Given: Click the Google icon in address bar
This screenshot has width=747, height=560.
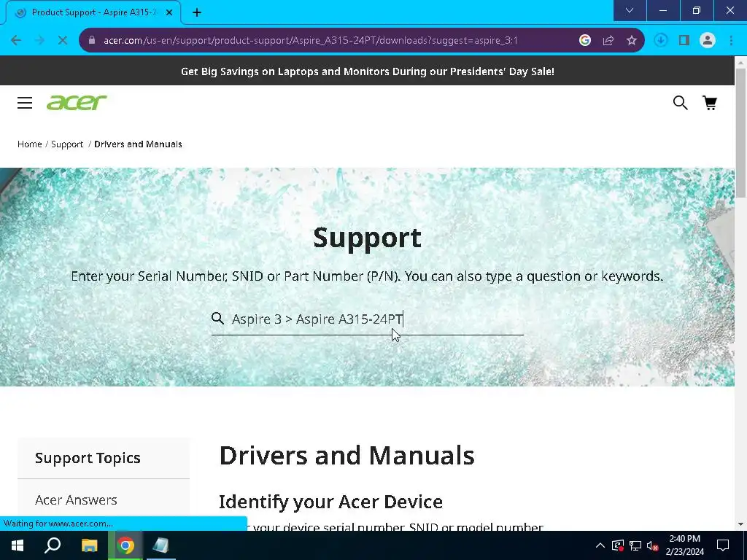Looking at the screenshot, I should 585,41.
